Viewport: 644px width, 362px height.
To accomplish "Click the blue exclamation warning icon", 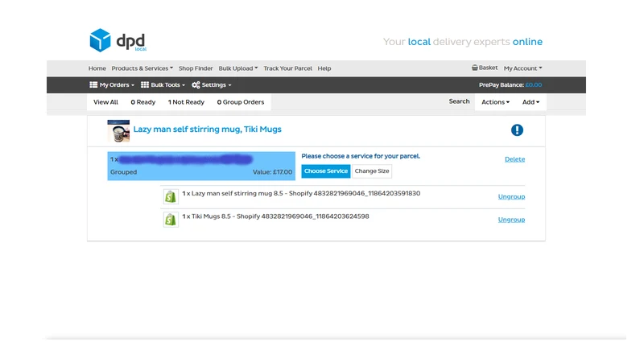I will (x=517, y=130).
